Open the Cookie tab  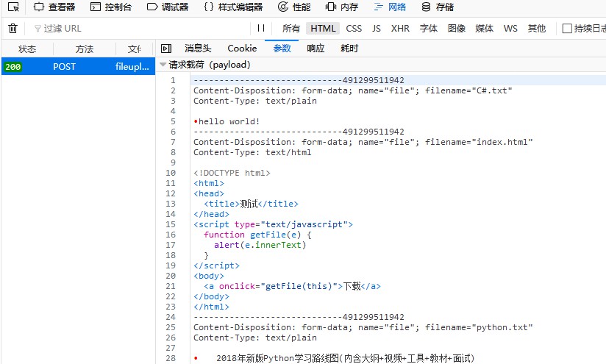pyautogui.click(x=242, y=49)
